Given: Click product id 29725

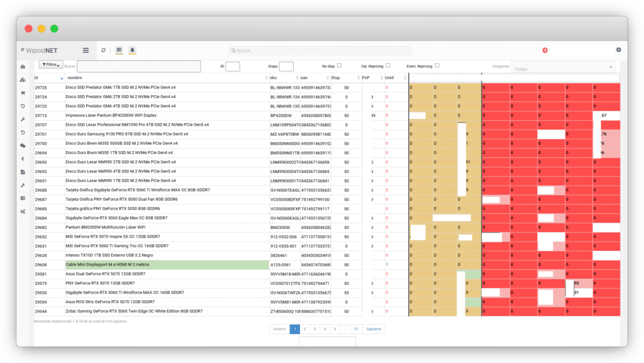Looking at the screenshot, I should (41, 87).
